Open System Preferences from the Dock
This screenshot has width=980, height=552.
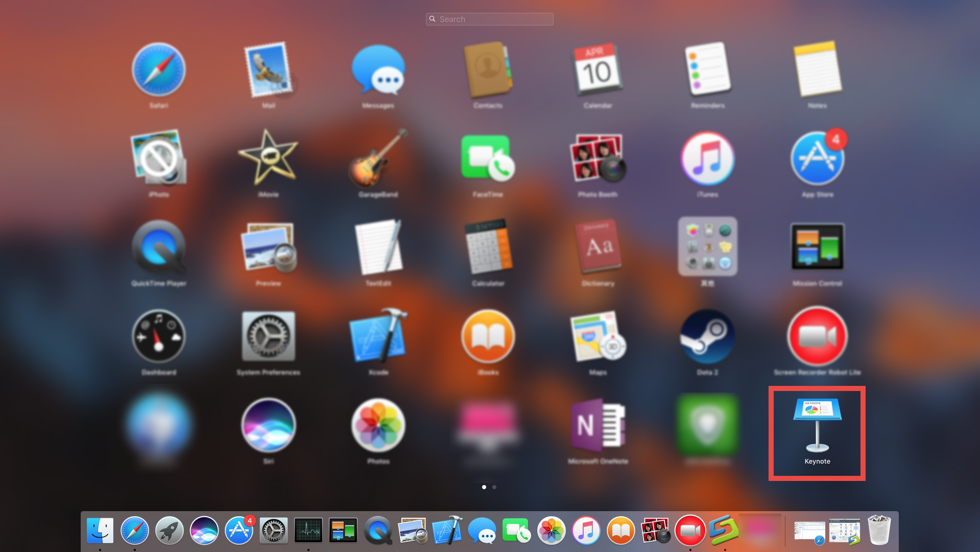click(273, 531)
